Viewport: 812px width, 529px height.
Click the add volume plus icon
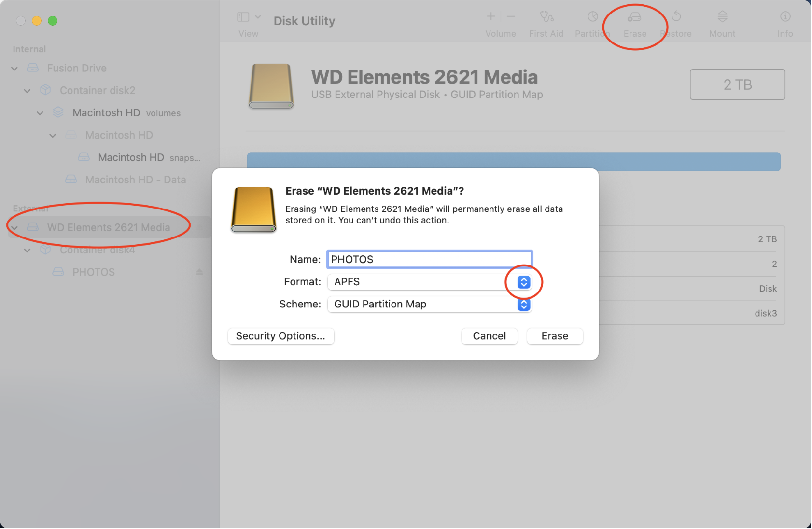pos(490,17)
